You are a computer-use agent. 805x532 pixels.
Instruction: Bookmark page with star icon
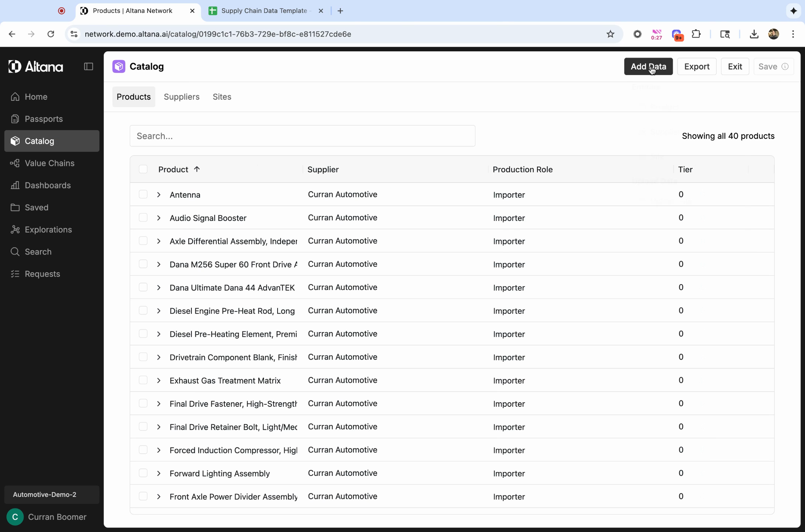click(x=610, y=34)
